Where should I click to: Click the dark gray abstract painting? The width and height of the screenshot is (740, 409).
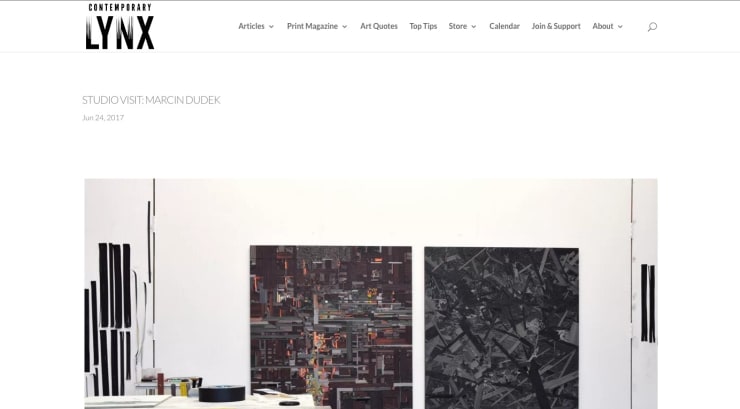point(501,328)
